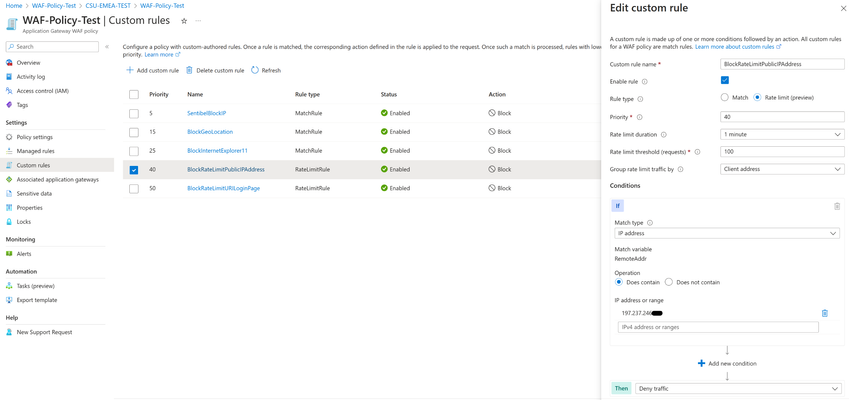
Task: Open Export template in the sidebar
Action: point(36,300)
